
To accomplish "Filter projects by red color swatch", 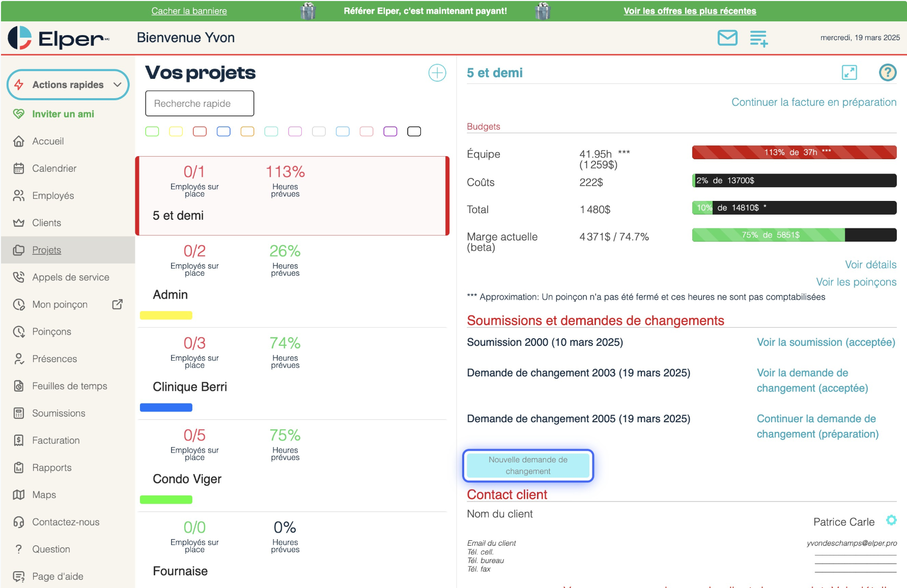I will point(200,132).
